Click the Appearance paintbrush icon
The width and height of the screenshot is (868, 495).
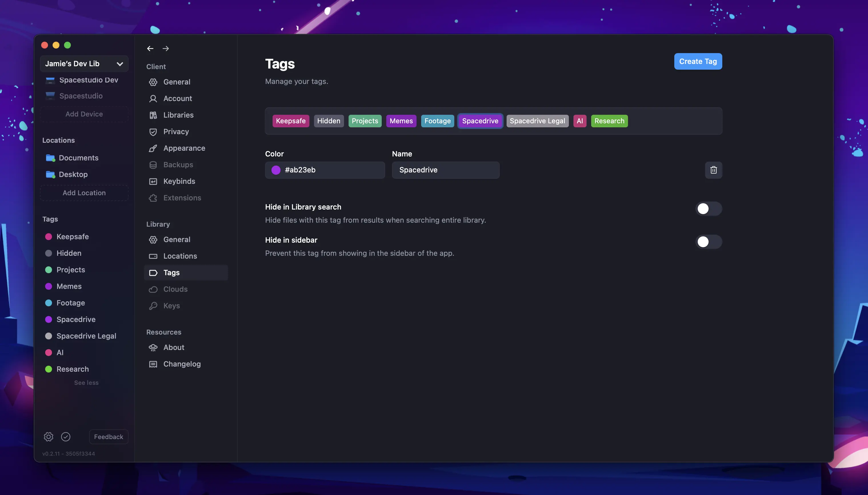click(153, 148)
